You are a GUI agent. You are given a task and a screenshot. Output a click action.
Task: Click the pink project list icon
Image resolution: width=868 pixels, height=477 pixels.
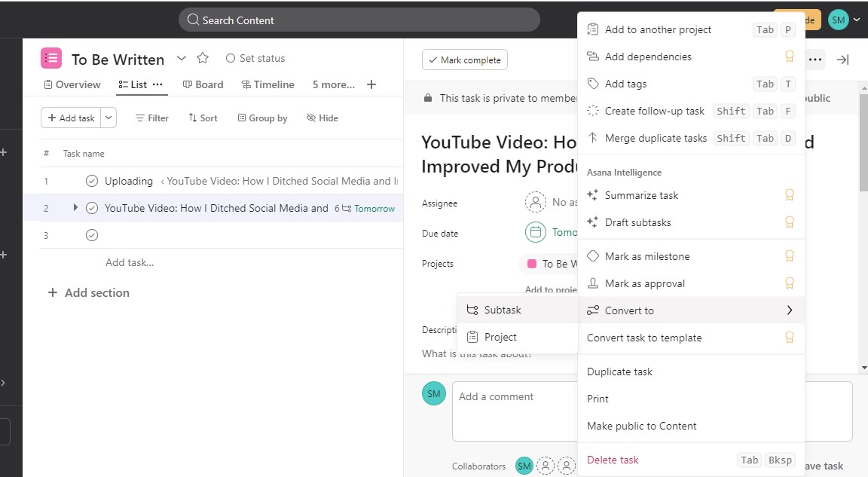tap(51, 58)
